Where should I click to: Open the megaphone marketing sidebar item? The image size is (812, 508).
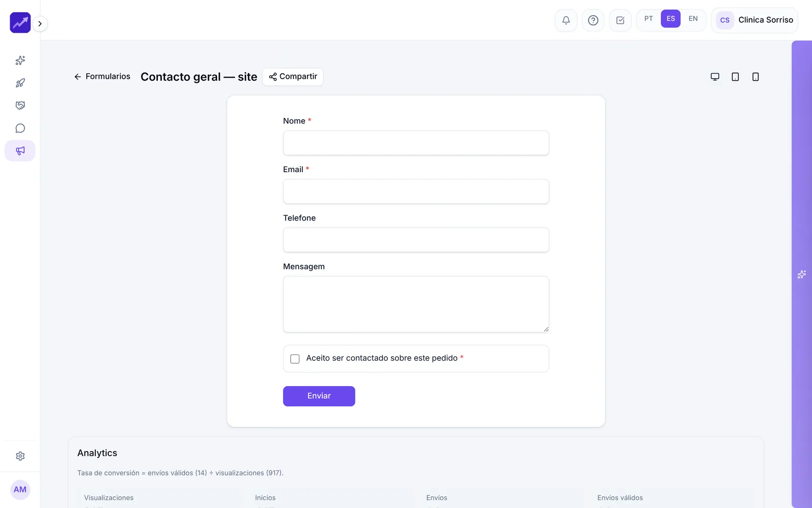[20, 151]
